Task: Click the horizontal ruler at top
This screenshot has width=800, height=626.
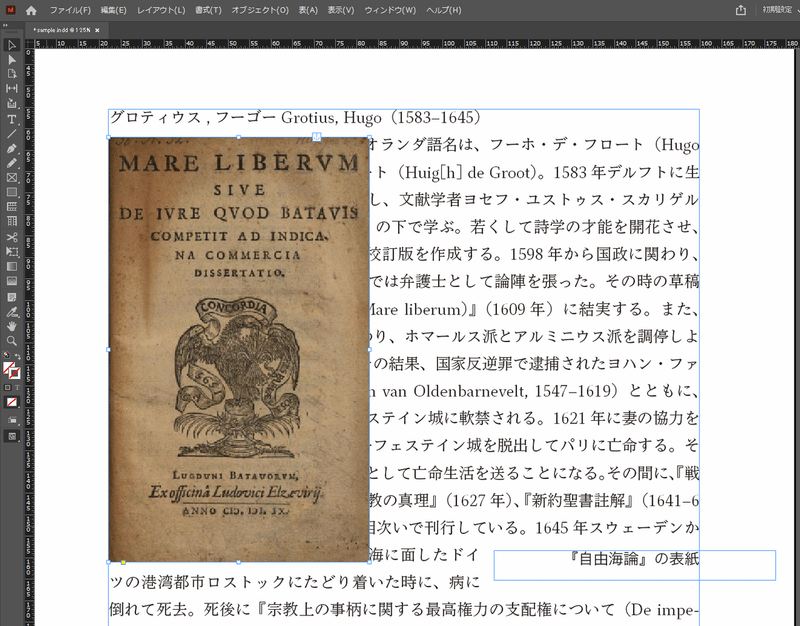Action: tap(417, 43)
